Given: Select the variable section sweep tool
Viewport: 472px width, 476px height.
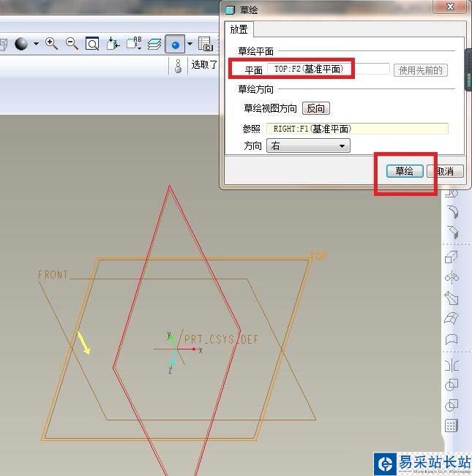Looking at the screenshot, I should 452,298.
